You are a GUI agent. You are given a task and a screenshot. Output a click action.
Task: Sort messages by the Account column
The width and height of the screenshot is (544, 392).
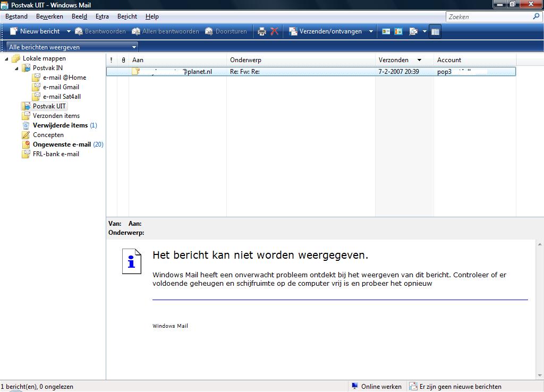tap(475, 60)
